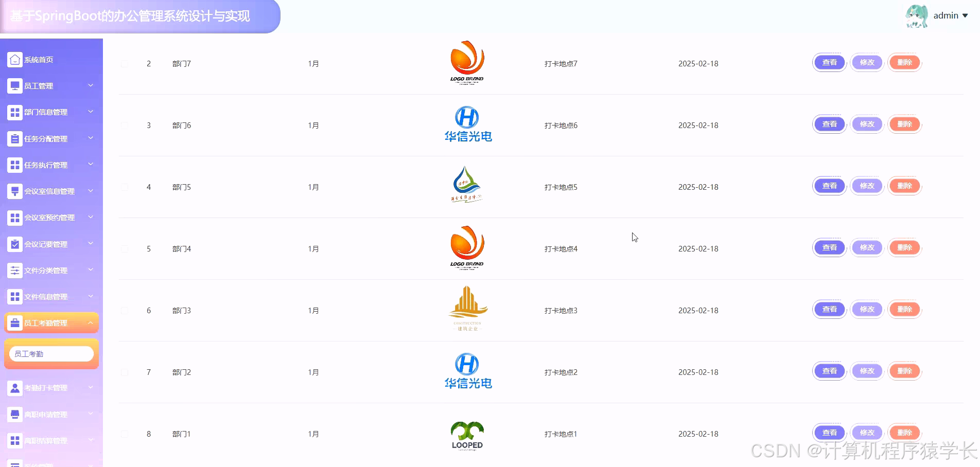
Task: Click the sliders icon for 文件分类管理
Action: coord(15,271)
